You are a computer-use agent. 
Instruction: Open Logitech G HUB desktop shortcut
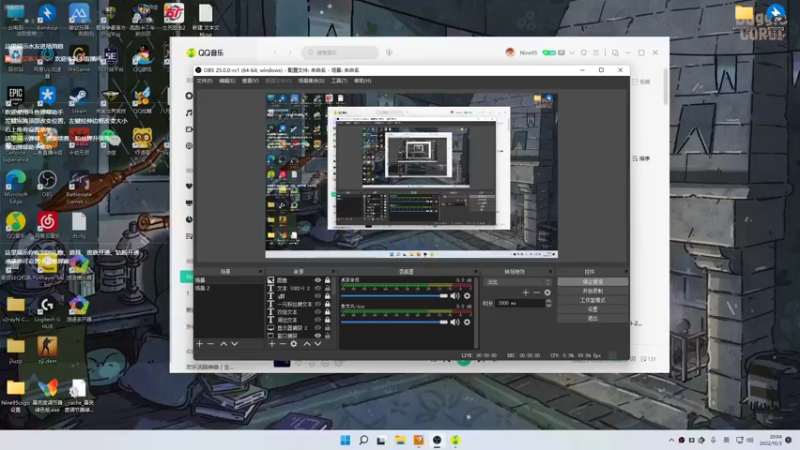coord(47,312)
